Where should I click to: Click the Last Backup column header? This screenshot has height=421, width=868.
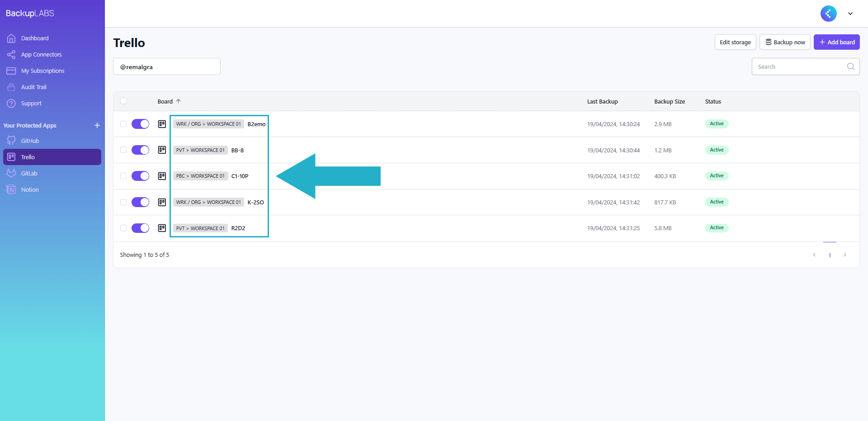click(602, 101)
